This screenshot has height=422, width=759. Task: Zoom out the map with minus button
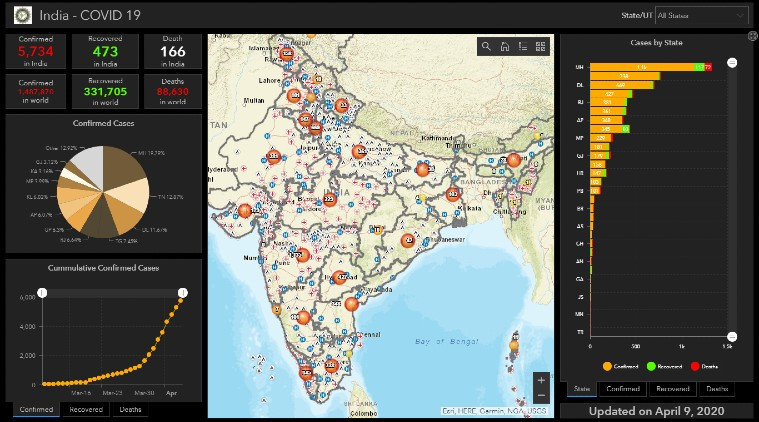click(541, 395)
